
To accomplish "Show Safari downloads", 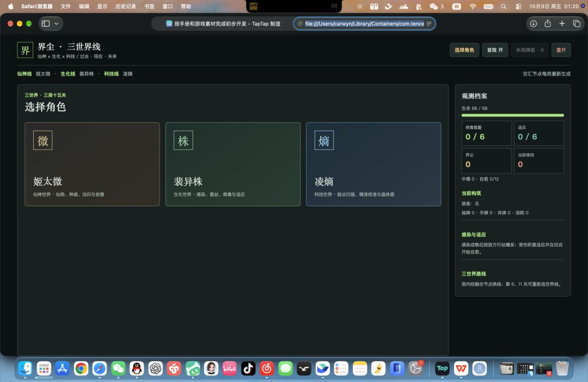I will pyautogui.click(x=533, y=23).
